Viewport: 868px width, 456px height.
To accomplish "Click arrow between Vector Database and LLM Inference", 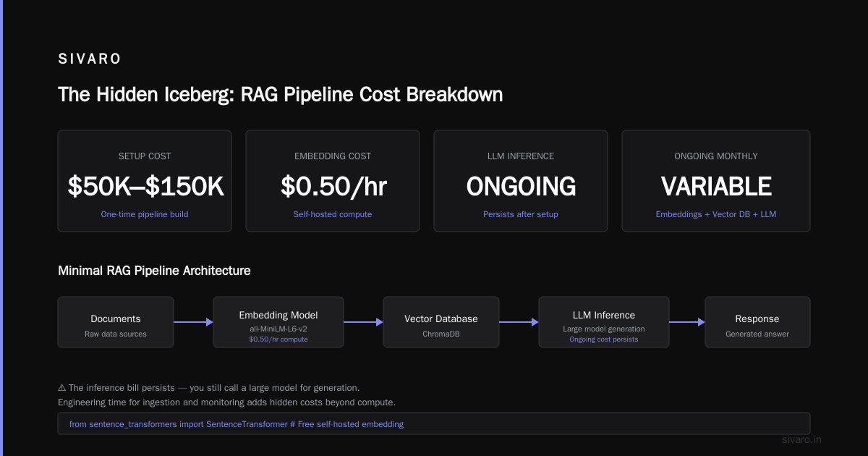I will 519,322.
